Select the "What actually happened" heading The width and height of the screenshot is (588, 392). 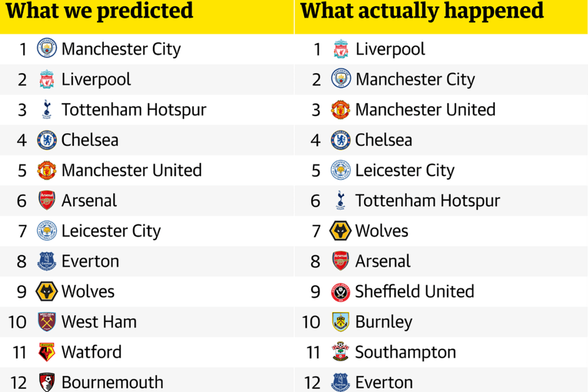421,11
